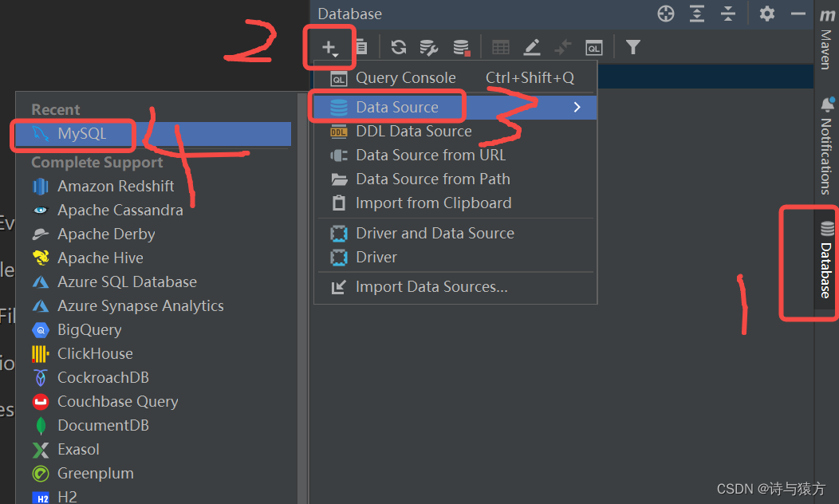This screenshot has width=839, height=504.
Task: Click the Collapse All icon in Database header
Action: [727, 14]
